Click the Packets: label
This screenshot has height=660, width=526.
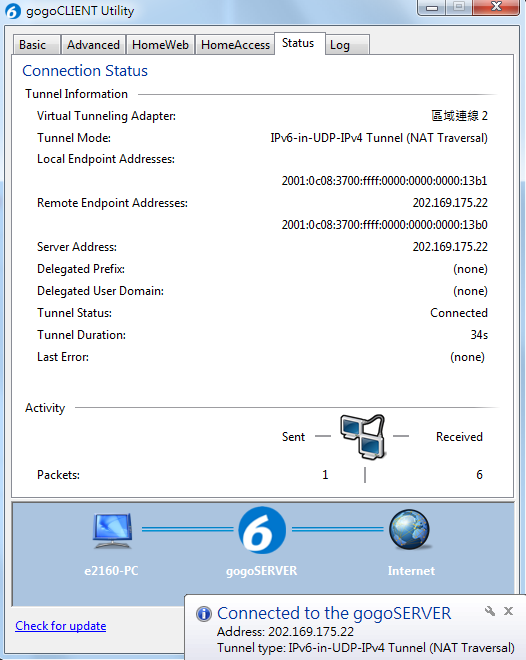click(58, 475)
